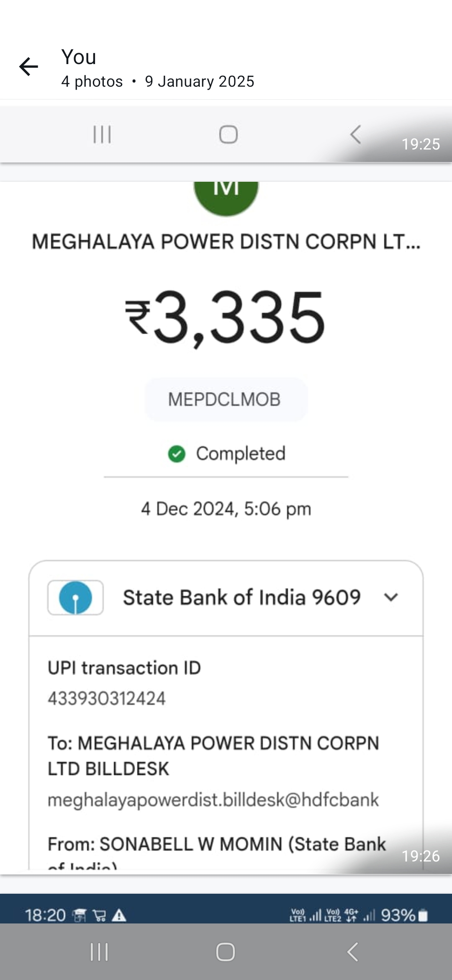Tap the back arrow beside You
The image size is (452, 980).
28,67
